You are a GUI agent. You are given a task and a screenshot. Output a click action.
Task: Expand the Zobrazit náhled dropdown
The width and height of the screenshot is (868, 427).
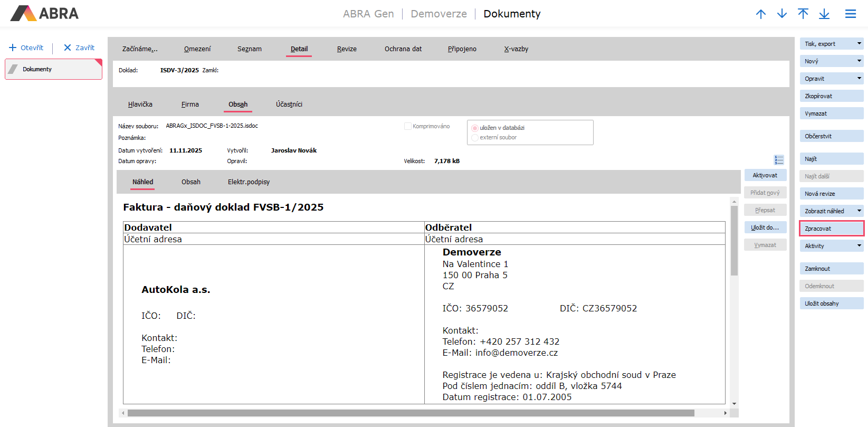point(859,211)
